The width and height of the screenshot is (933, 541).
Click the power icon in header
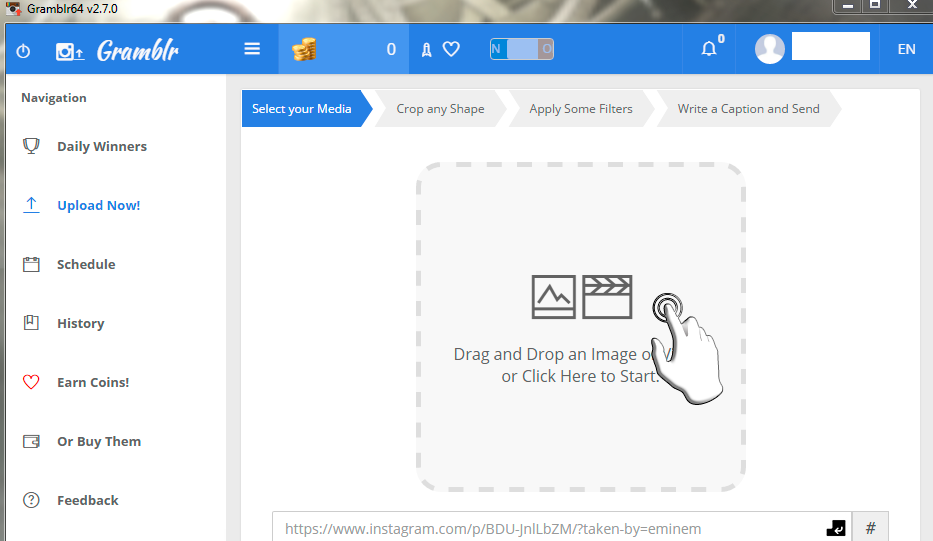23,51
